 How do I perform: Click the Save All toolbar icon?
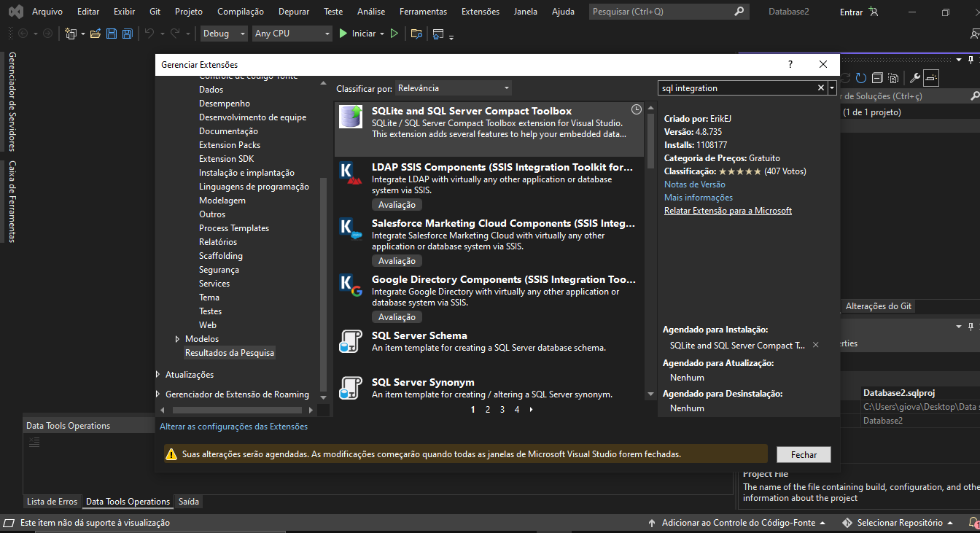(127, 34)
